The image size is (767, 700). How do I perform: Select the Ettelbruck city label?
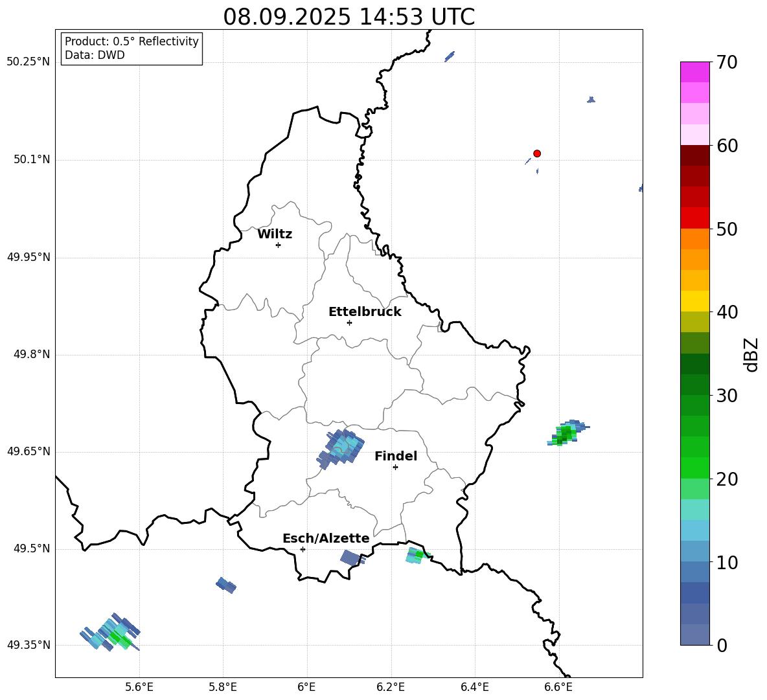coord(365,312)
